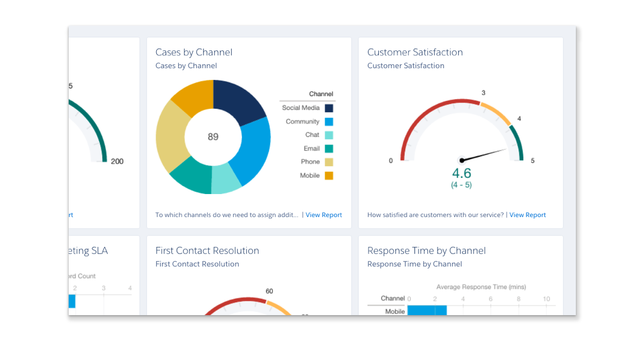Click the Response Time by Channel title
644x343 pixels.
pyautogui.click(x=426, y=251)
